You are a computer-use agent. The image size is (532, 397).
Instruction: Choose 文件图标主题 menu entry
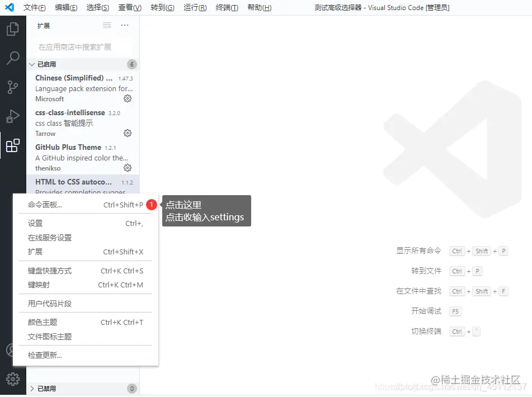(x=86, y=337)
